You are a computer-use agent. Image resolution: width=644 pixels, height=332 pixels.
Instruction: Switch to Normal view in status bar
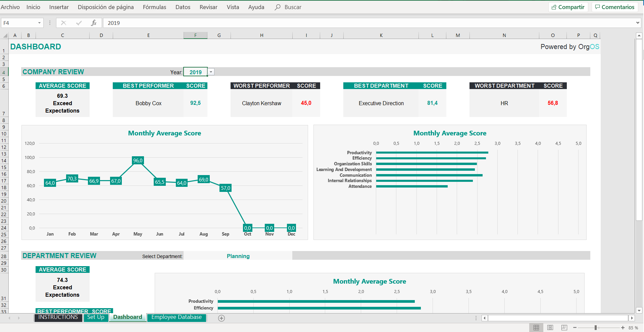pos(536,328)
